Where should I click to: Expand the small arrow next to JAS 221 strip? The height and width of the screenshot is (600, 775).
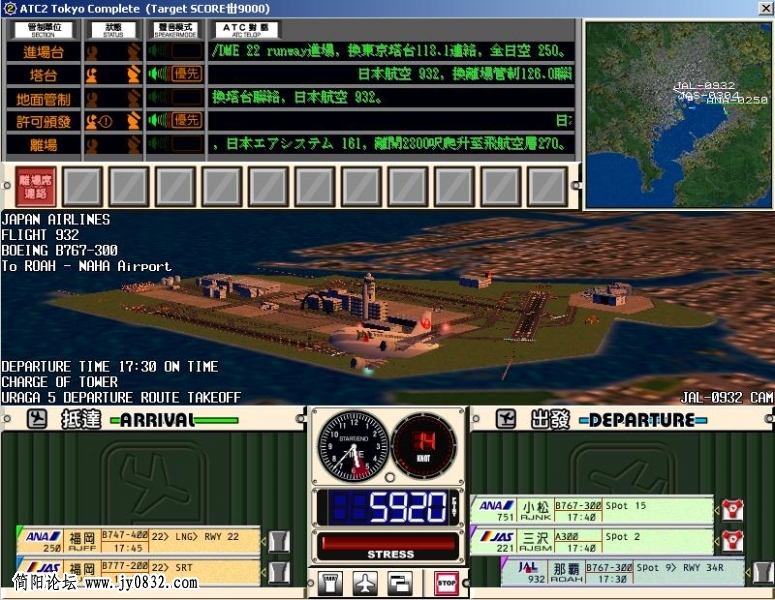tap(716, 541)
